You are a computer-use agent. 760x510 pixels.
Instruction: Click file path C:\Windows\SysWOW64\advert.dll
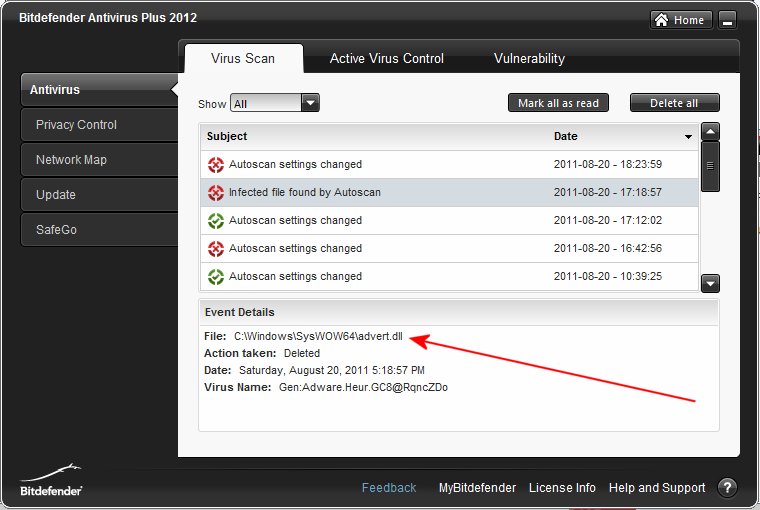318,336
